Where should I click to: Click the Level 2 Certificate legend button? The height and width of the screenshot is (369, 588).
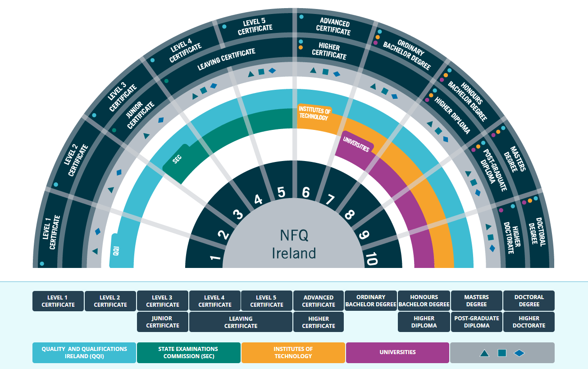pyautogui.click(x=110, y=301)
